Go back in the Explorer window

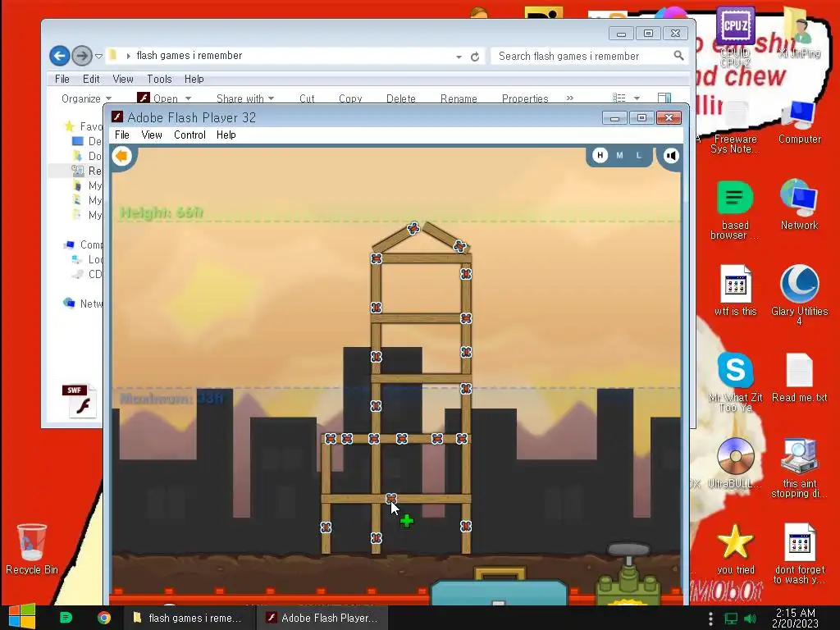(59, 56)
